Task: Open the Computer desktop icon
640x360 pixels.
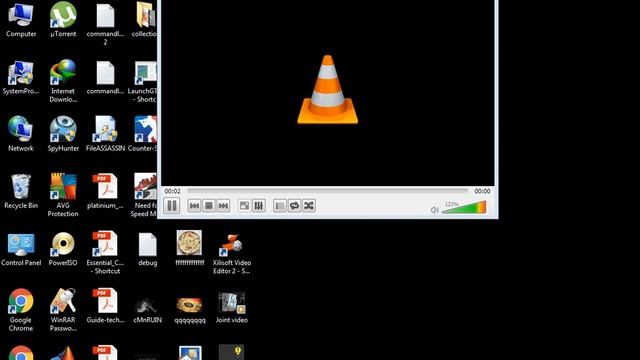Action: [x=21, y=20]
